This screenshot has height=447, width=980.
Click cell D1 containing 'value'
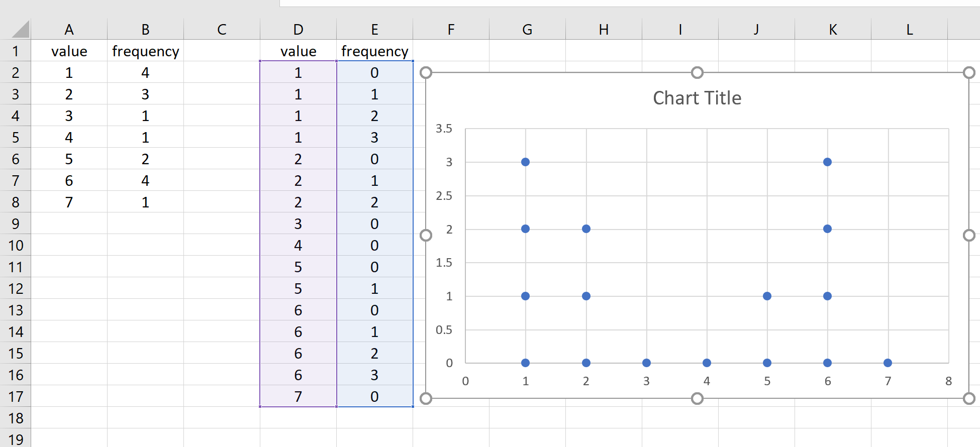click(298, 51)
